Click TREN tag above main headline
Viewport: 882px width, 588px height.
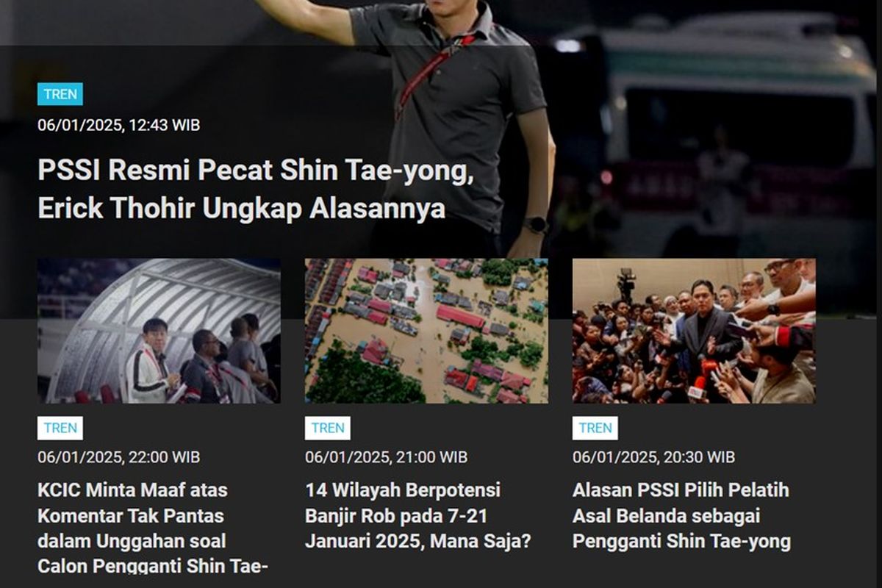(x=60, y=94)
